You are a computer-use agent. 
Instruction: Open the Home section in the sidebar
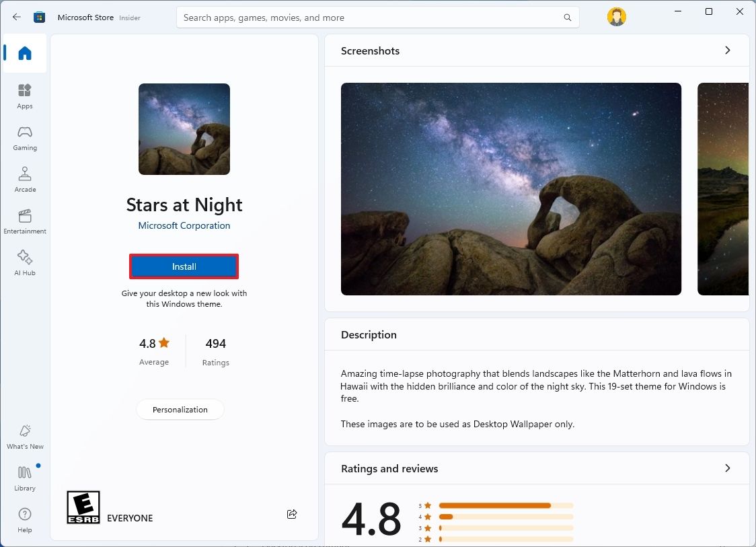(24, 53)
